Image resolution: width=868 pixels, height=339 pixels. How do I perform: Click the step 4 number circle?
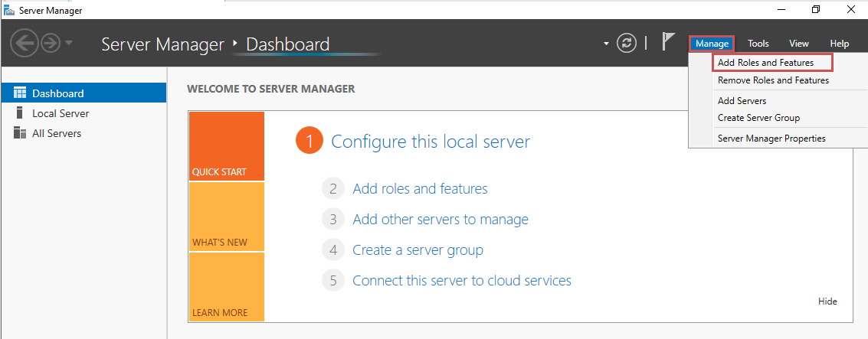(x=332, y=250)
